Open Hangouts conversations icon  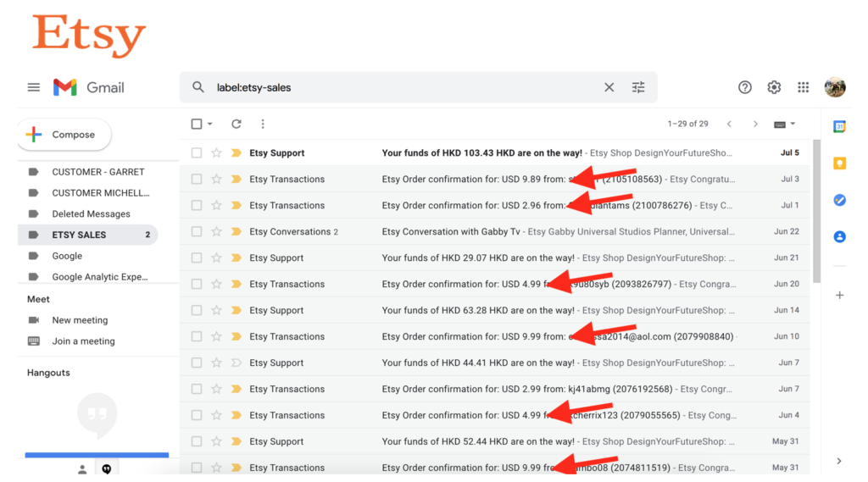tap(106, 469)
